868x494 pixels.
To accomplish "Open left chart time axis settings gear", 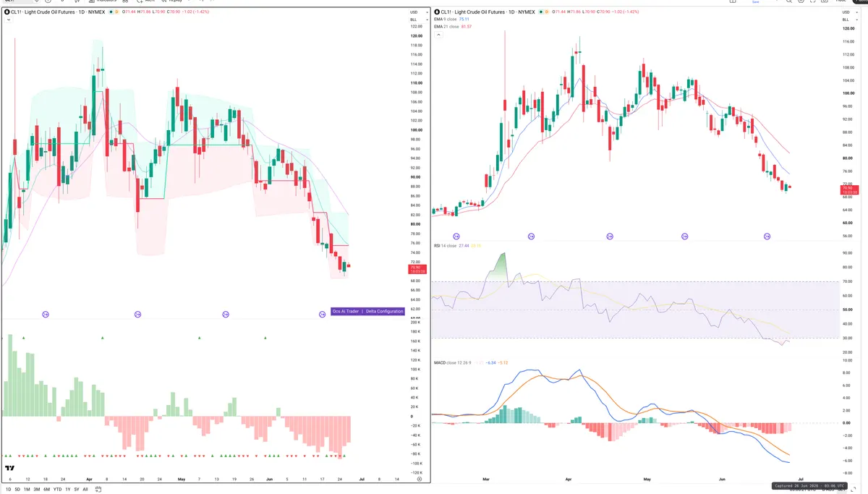I will [x=420, y=479].
